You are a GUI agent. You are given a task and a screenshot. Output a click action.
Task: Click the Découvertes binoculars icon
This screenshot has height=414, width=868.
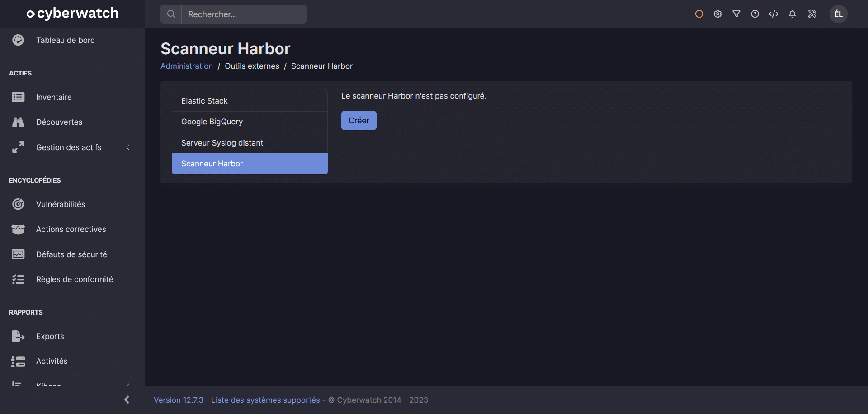(18, 122)
